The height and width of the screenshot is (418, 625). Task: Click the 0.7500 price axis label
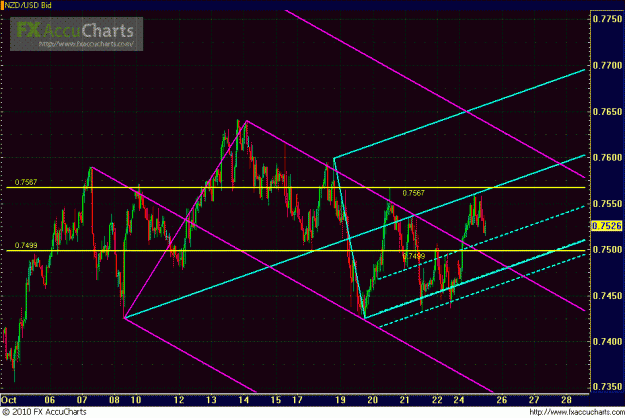[607, 249]
